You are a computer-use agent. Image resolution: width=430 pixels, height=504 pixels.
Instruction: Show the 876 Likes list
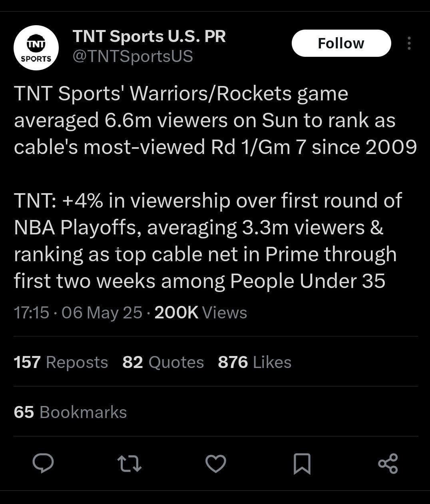pyautogui.click(x=255, y=362)
